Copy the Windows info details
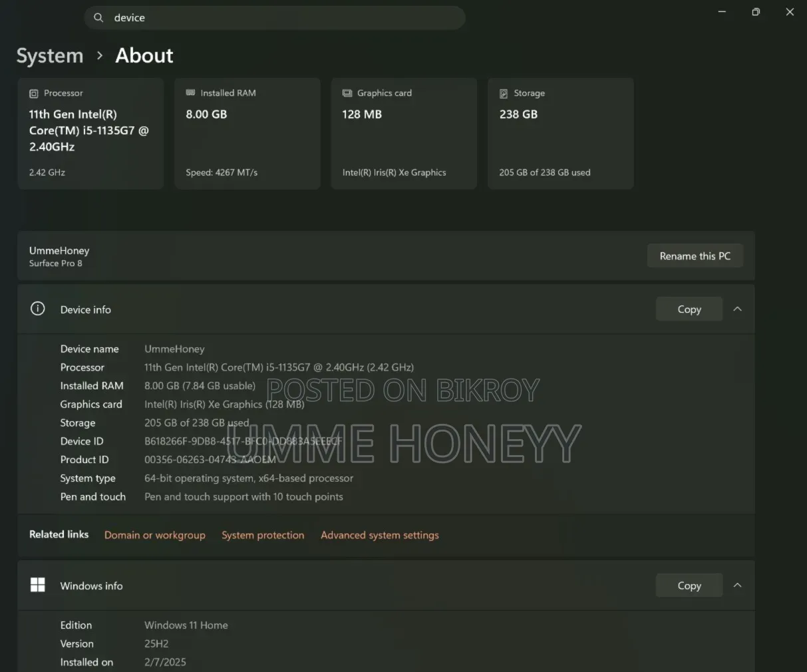 (689, 586)
